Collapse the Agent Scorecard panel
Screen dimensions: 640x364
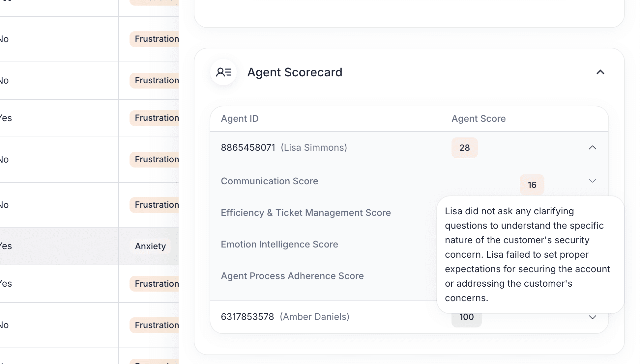(601, 72)
